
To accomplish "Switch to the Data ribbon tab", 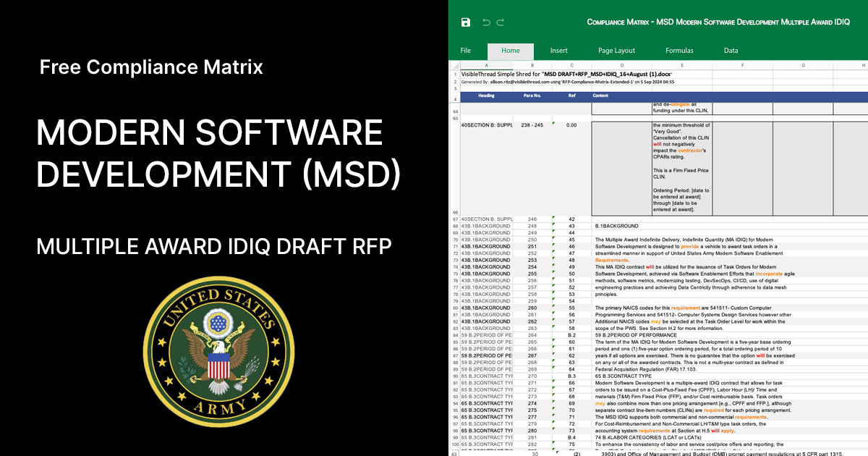I will click(x=731, y=51).
